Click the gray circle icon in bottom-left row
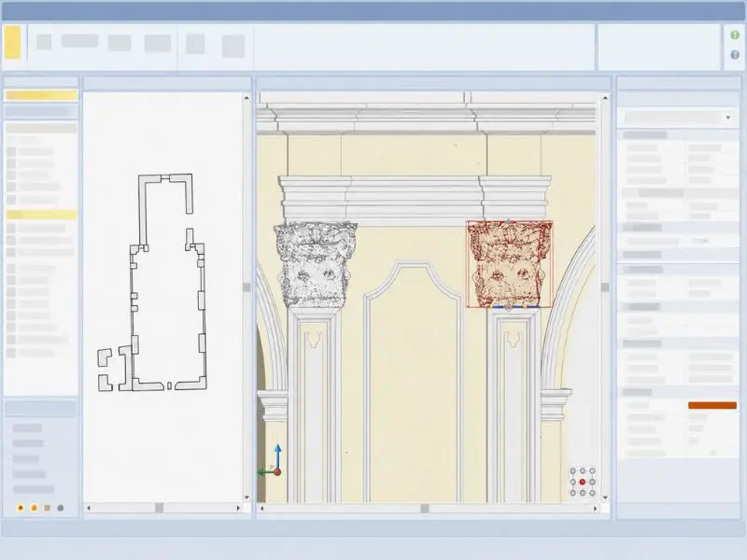The width and height of the screenshot is (747, 560). pyautogui.click(x=61, y=508)
